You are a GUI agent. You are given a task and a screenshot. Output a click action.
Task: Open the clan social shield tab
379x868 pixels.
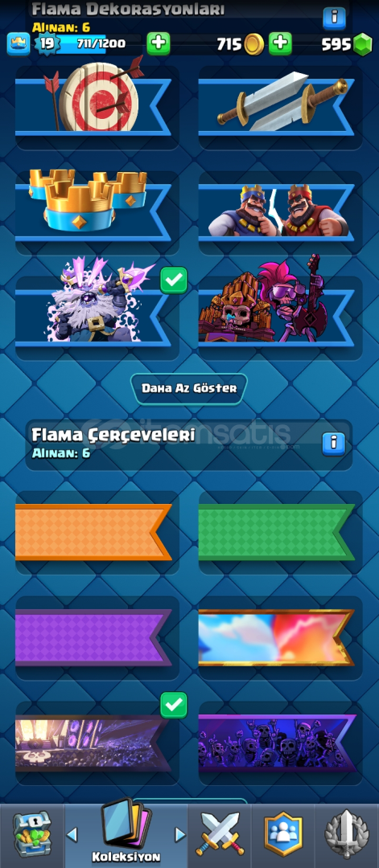[283, 834]
